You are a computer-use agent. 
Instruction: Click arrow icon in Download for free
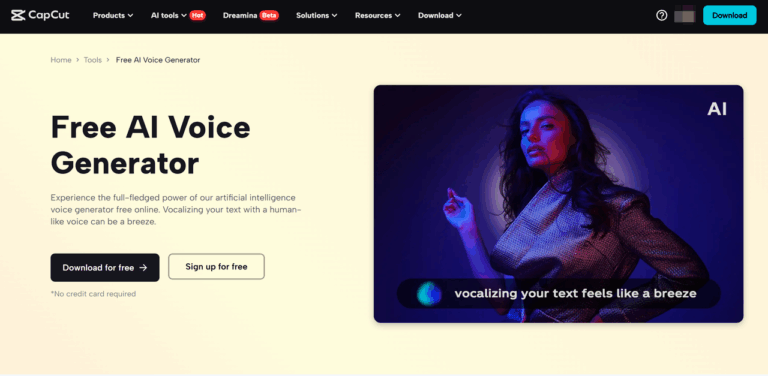[143, 267]
